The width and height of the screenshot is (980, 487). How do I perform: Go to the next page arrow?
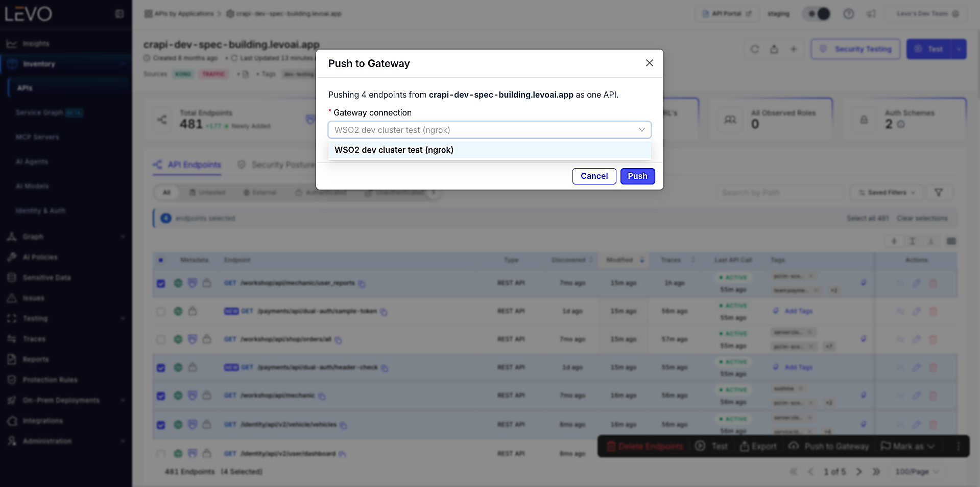[859, 472]
